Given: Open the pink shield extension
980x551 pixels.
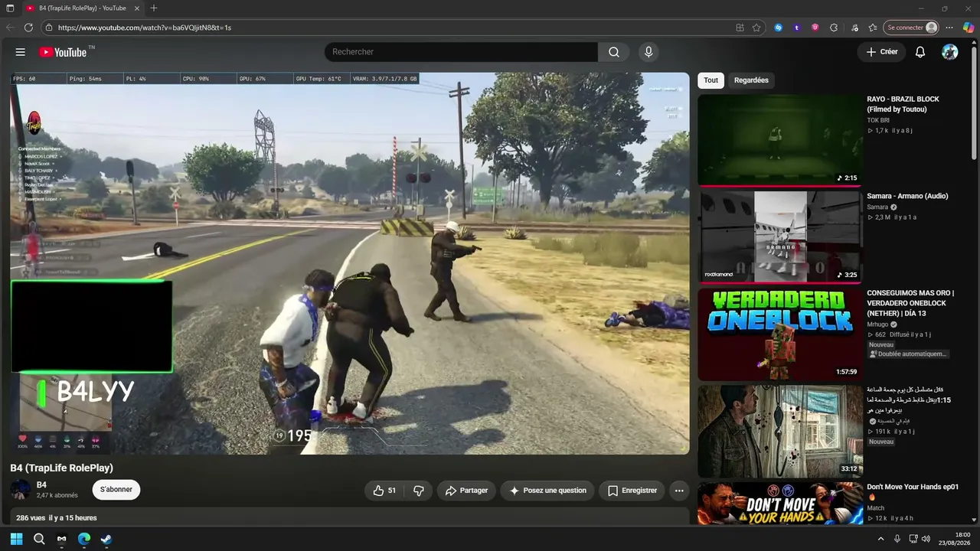Looking at the screenshot, I should pos(815,28).
